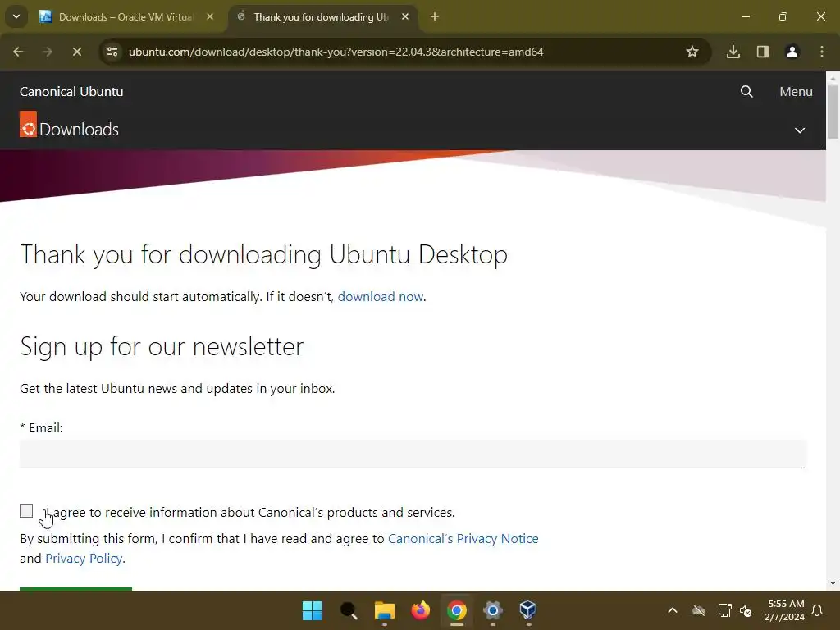The image size is (840, 630).
Task: Check the agree to receive information checkbox
Action: [x=26, y=511]
